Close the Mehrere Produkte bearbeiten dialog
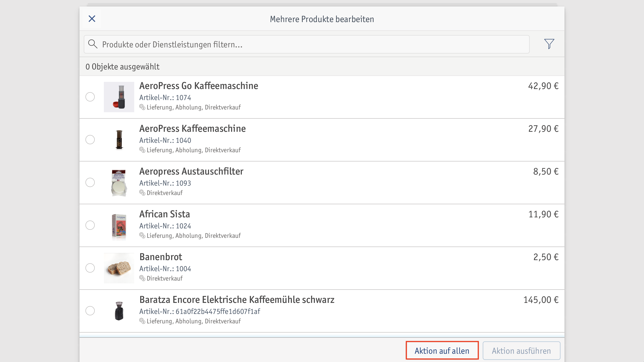This screenshot has width=644, height=362. [x=92, y=18]
